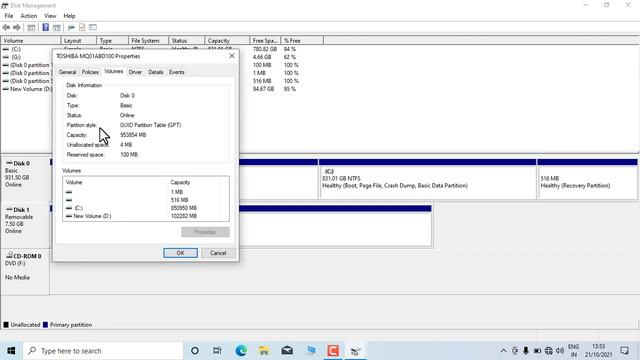Click the ENG IN language indicator

point(573,351)
